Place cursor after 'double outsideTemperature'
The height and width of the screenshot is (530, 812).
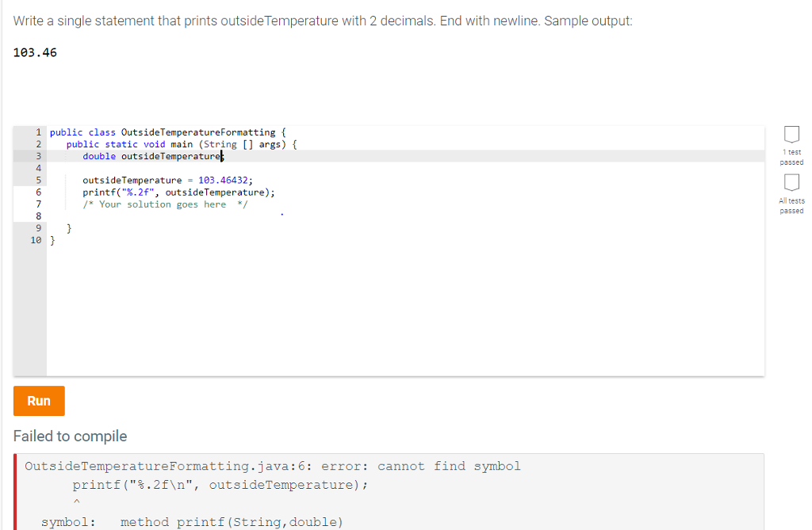[224, 156]
